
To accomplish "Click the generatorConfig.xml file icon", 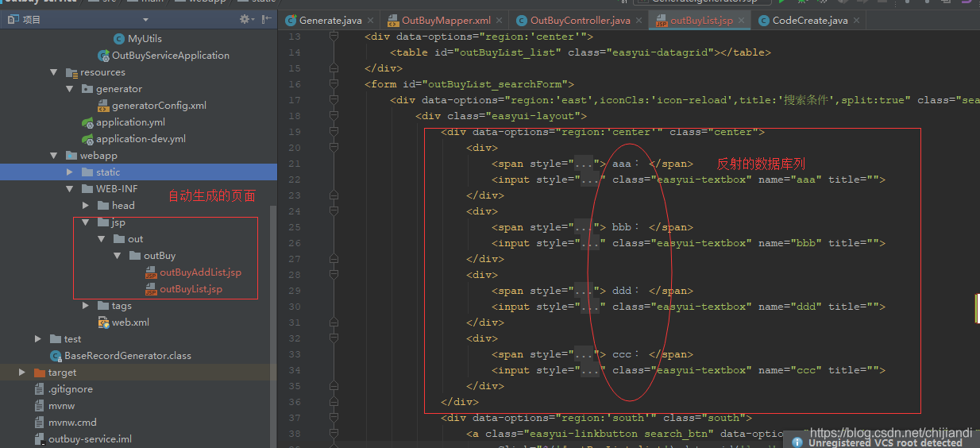I will (103, 106).
